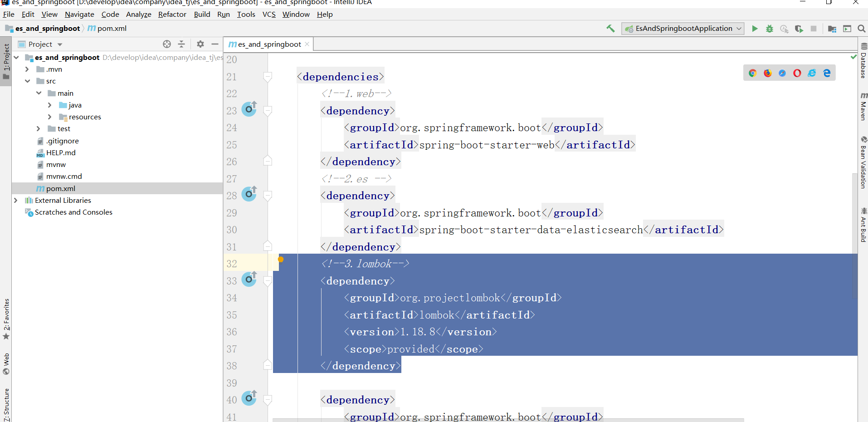Toggle the Z: Structure tool window

click(6, 404)
